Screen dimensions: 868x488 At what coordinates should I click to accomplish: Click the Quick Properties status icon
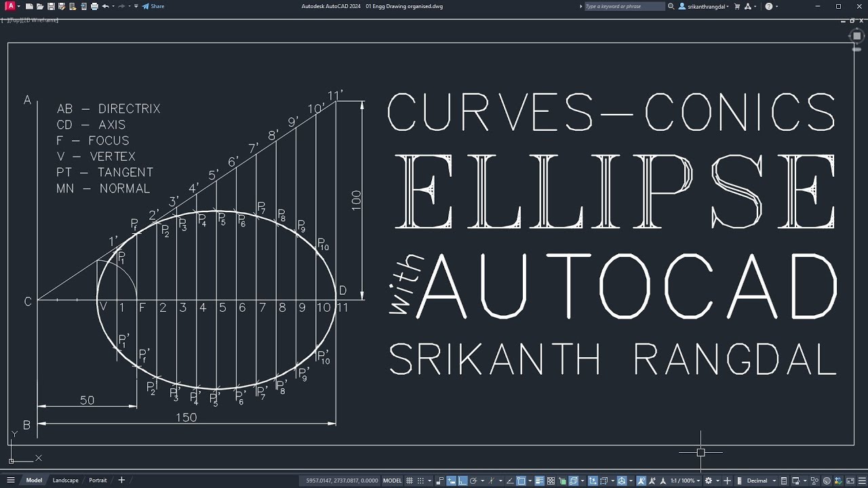click(x=784, y=481)
